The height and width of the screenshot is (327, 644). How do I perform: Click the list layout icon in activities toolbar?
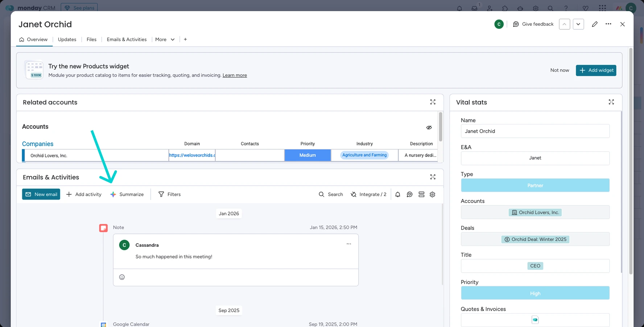421,194
